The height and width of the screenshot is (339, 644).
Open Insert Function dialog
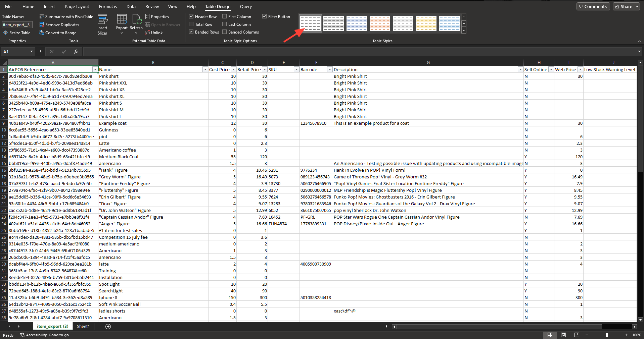pos(76,52)
